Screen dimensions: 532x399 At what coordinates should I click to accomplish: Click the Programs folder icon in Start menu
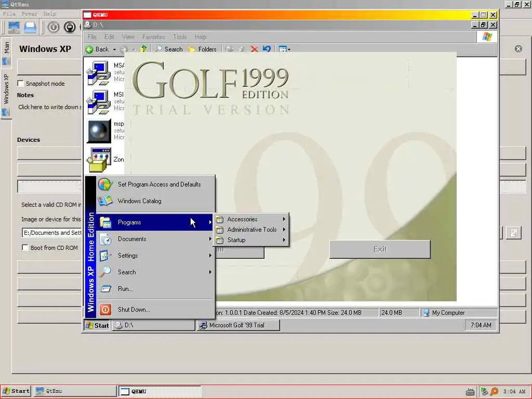105,222
